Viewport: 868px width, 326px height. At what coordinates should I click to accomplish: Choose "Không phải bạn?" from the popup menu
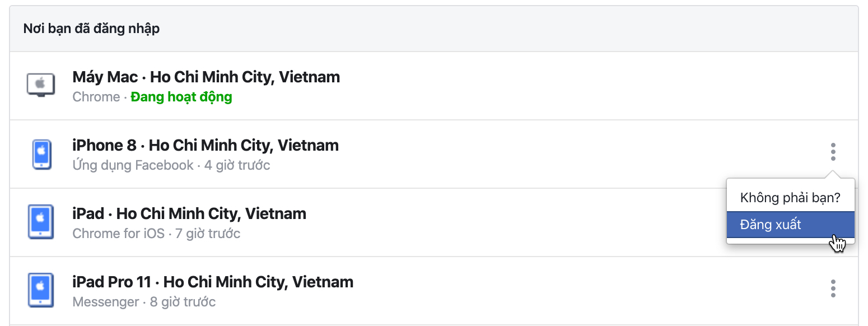[x=790, y=198]
